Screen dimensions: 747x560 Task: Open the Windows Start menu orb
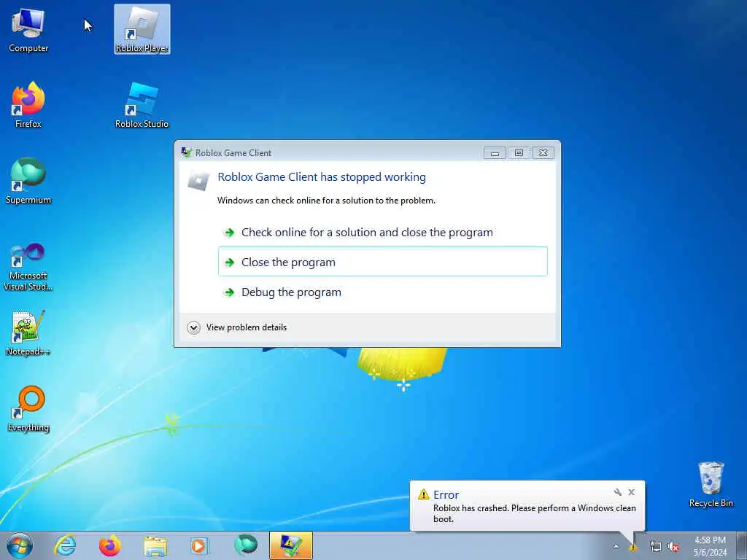[20, 545]
